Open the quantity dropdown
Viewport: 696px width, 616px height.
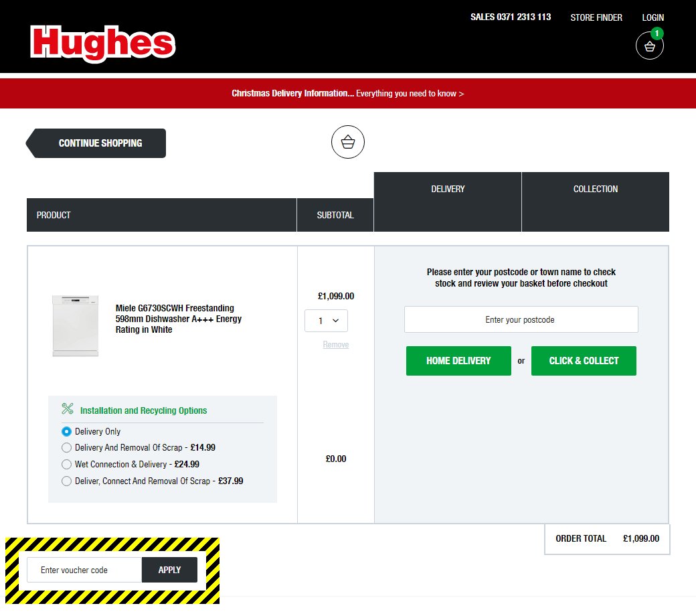tap(326, 321)
